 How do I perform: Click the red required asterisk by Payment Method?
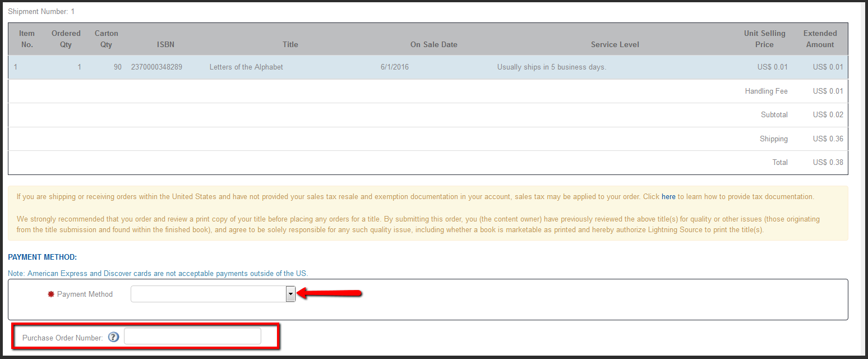[50, 294]
